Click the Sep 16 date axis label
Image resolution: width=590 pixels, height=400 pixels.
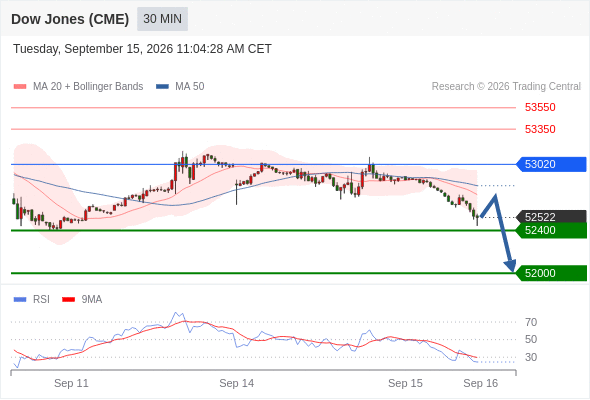[x=481, y=383]
